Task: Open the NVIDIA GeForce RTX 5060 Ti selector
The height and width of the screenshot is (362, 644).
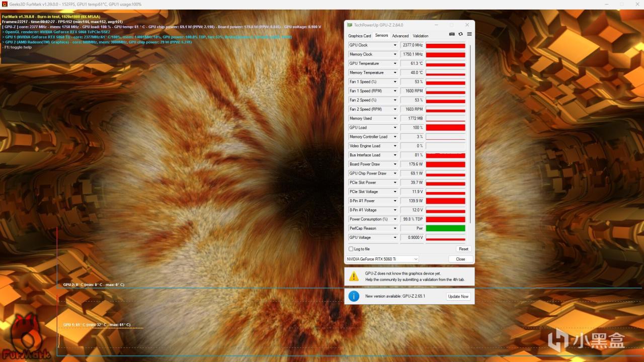Action: point(382,259)
